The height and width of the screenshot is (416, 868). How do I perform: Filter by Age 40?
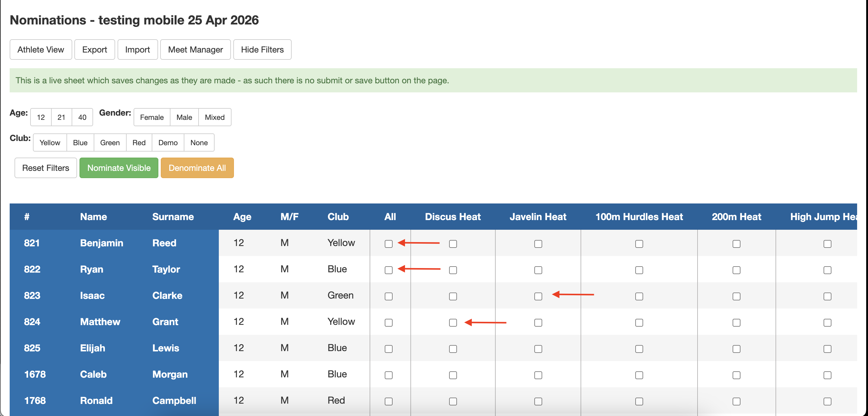tap(82, 117)
